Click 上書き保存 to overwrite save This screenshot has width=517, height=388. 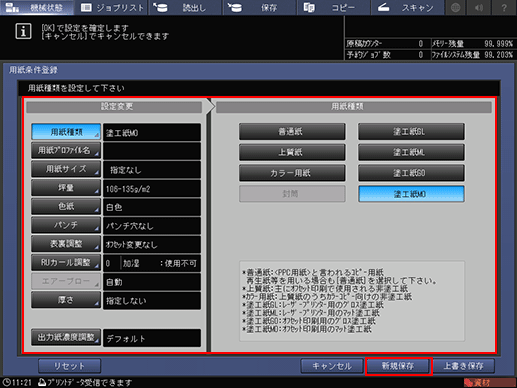point(464,366)
